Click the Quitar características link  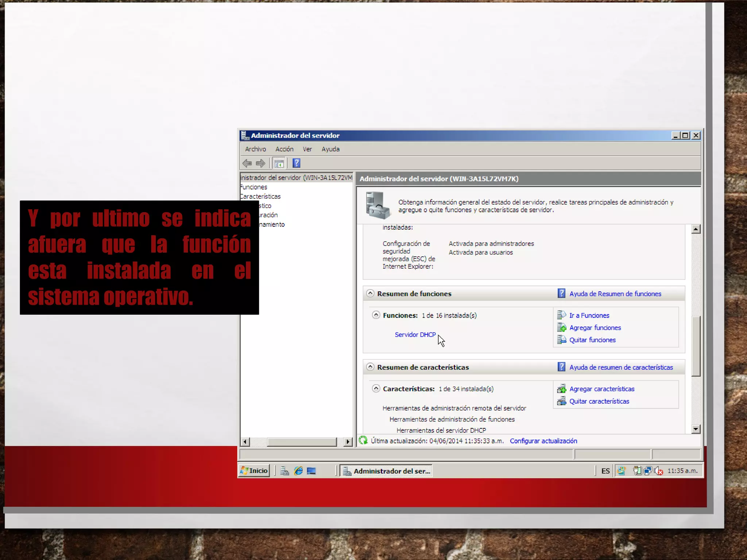point(599,401)
